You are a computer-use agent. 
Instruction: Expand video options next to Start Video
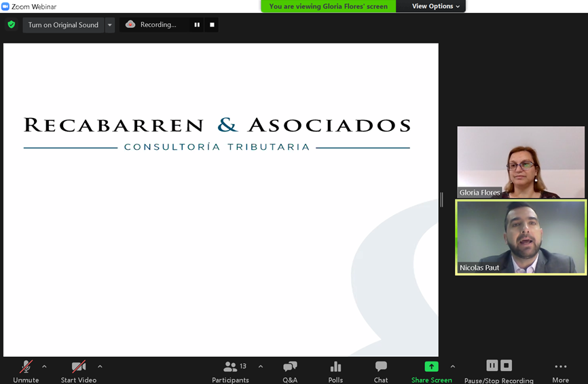100,366
